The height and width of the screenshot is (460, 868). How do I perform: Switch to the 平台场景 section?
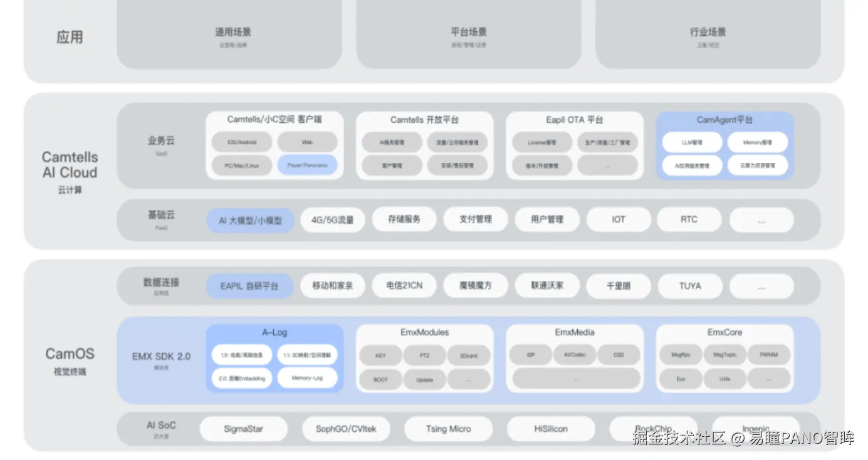tap(469, 31)
